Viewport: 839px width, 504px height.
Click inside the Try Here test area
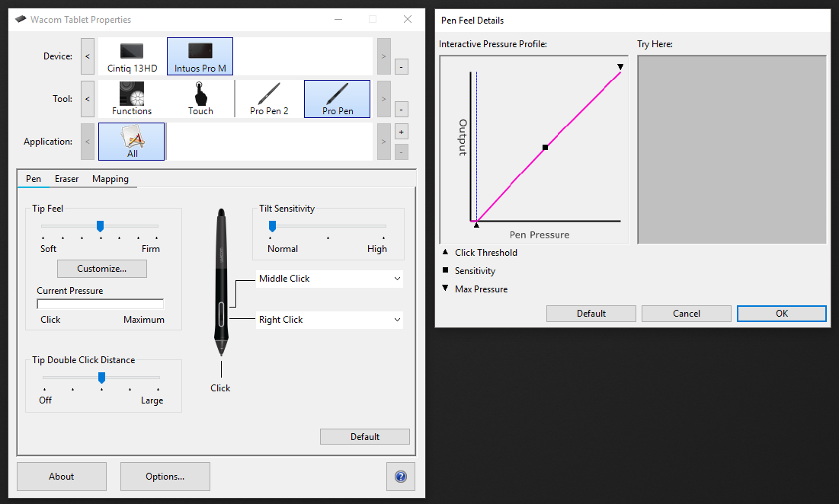[x=732, y=150]
